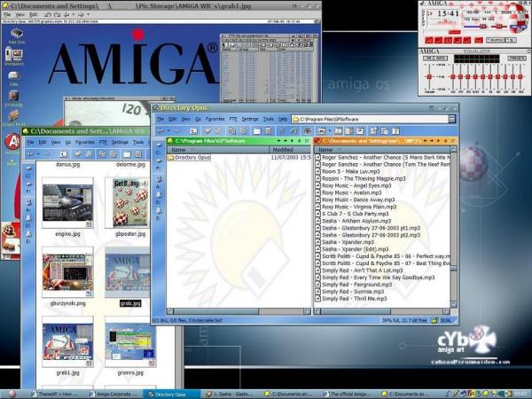
Task: Open drive F: in the front Directory Opus sidebar
Action: (159, 164)
